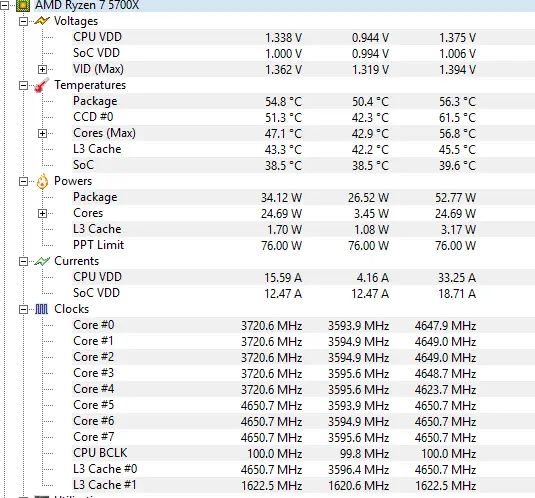
Task: Click the Powers heading label
Action: click(x=73, y=181)
